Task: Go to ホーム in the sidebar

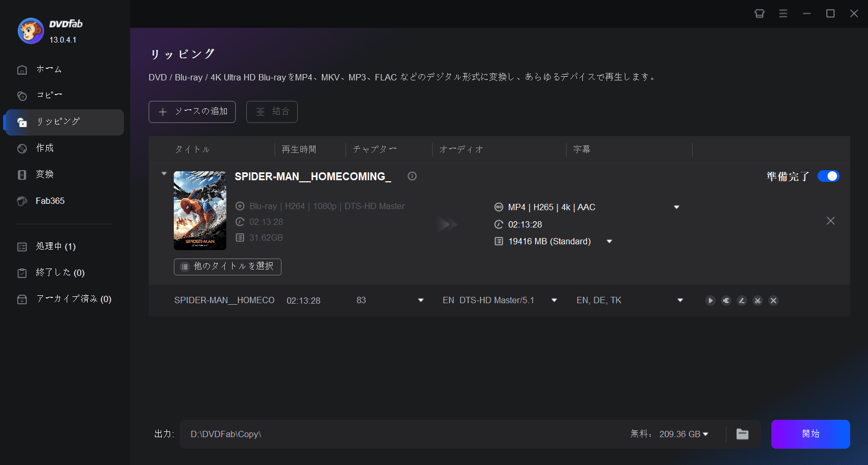Action: pos(65,69)
